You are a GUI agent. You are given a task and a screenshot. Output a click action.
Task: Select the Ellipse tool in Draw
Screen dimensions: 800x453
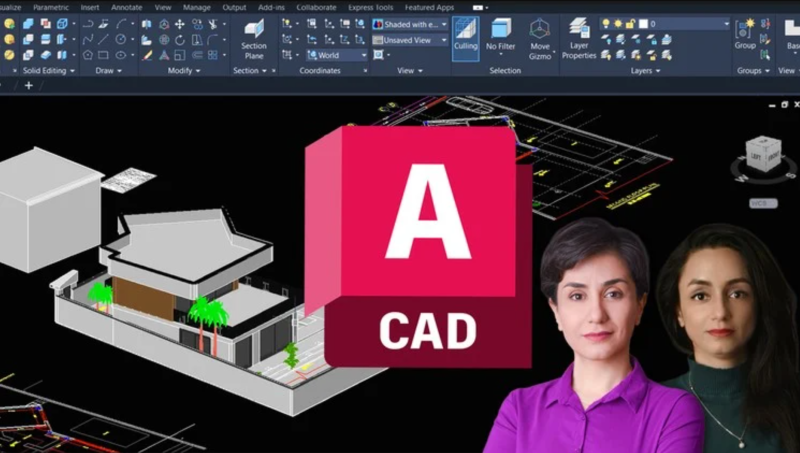[120, 55]
